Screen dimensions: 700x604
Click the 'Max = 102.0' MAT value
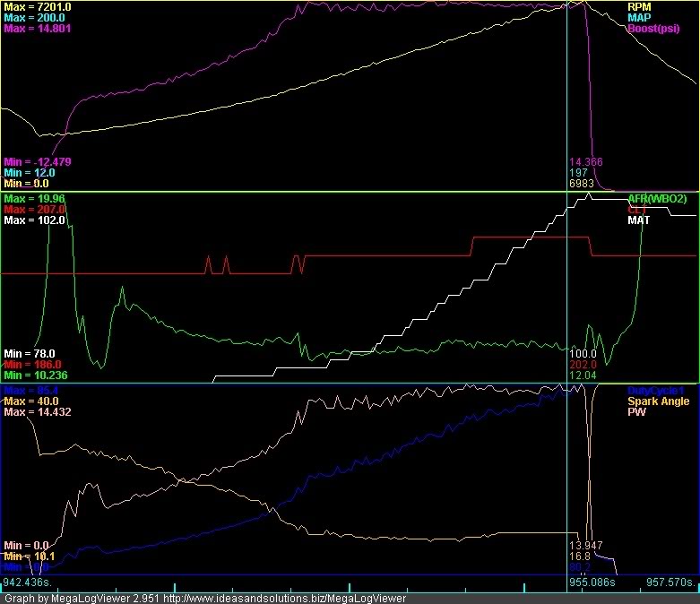34,220
